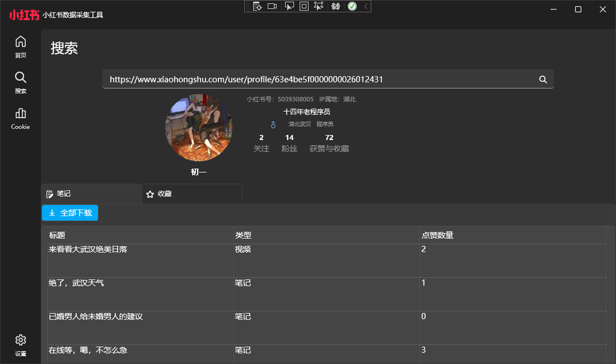Screen dimensions: 616x364
Task: Sort by the 点赞数量 column header
Action: click(512, 235)
